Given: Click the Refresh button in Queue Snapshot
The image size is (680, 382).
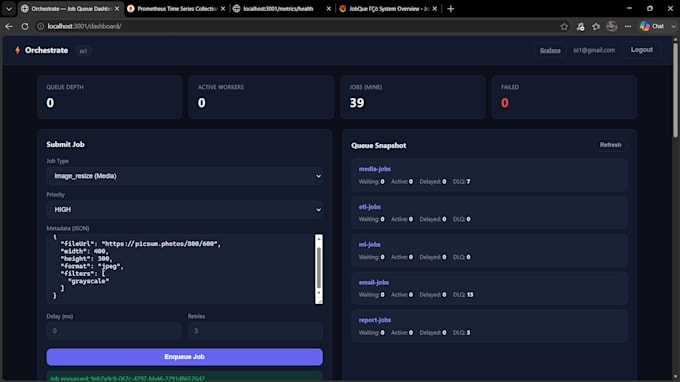Looking at the screenshot, I should (x=610, y=145).
